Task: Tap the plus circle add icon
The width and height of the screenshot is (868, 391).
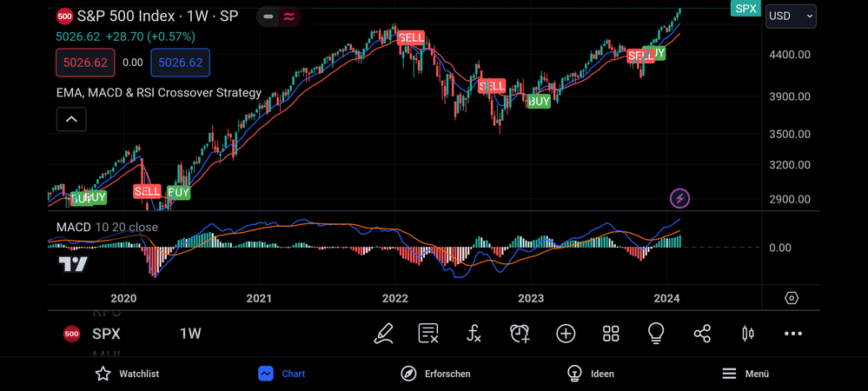Action: 566,334
